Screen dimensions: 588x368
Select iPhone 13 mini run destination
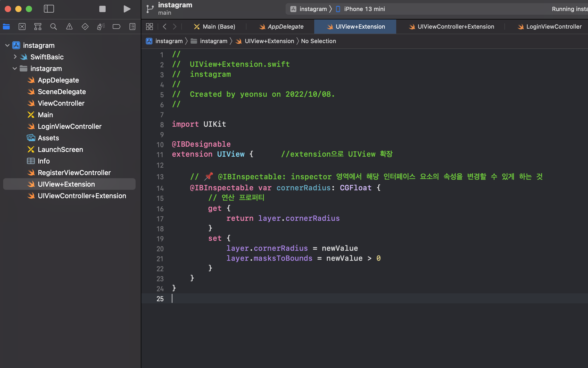(364, 9)
